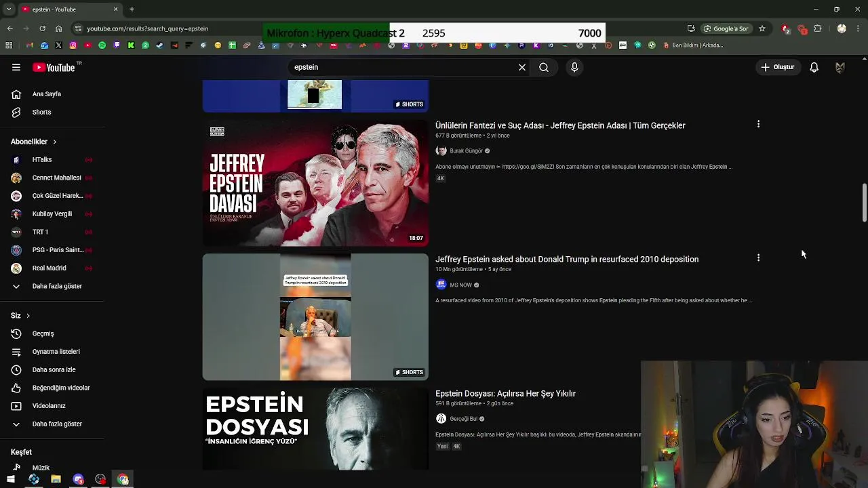Open the Jeffrey Epstein Davası video thumbnail

tap(315, 183)
